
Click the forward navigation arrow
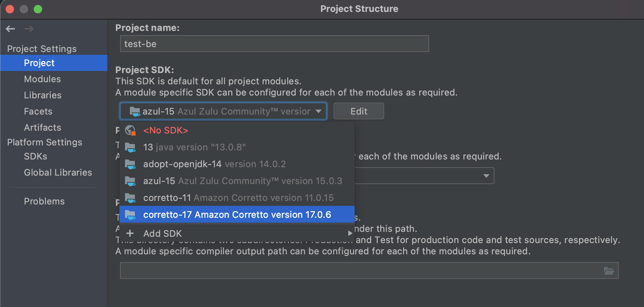[29, 29]
